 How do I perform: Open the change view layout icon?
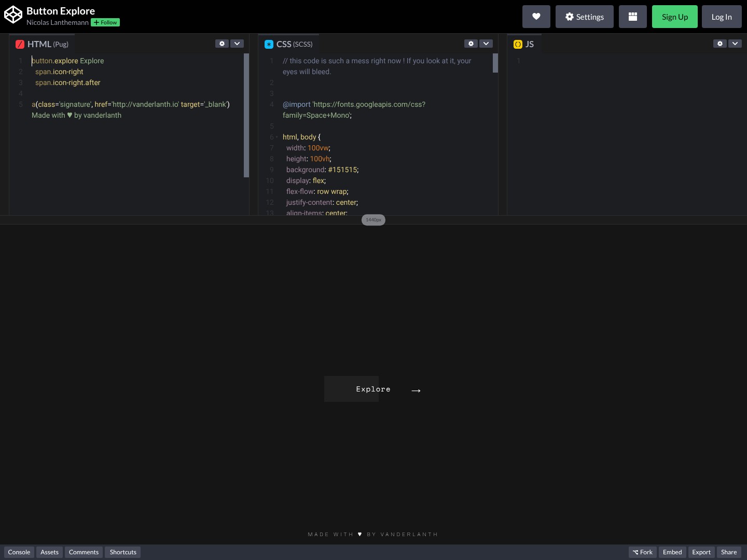point(632,17)
